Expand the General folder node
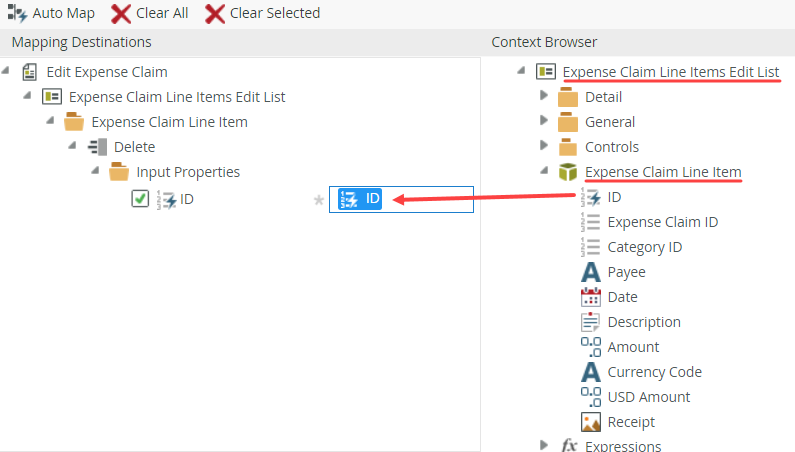The image size is (795, 452). click(544, 121)
